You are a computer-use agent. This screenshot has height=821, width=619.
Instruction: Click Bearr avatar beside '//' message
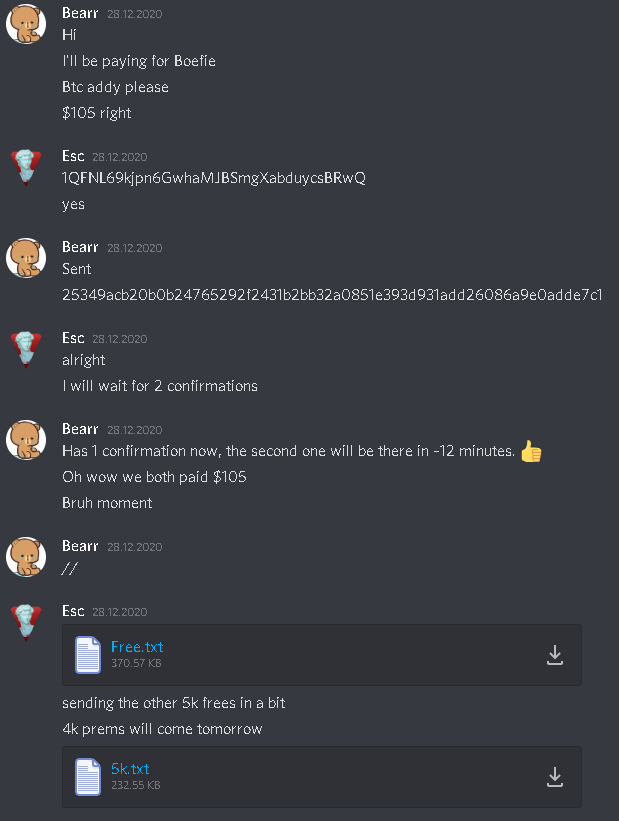[26, 557]
